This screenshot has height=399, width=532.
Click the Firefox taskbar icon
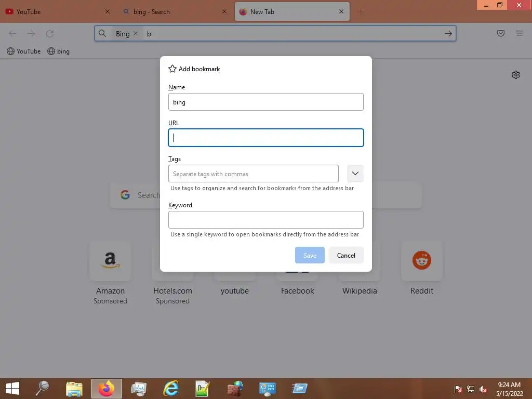tap(106, 389)
